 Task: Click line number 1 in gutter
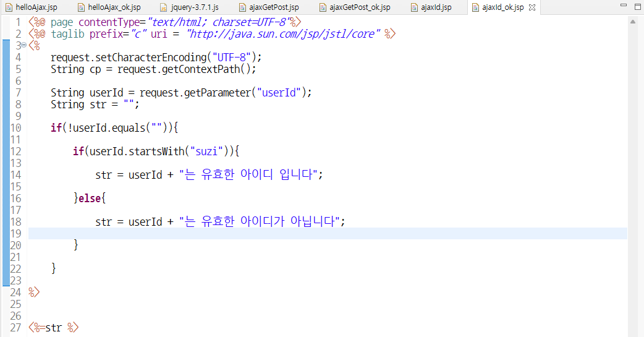[x=18, y=22]
